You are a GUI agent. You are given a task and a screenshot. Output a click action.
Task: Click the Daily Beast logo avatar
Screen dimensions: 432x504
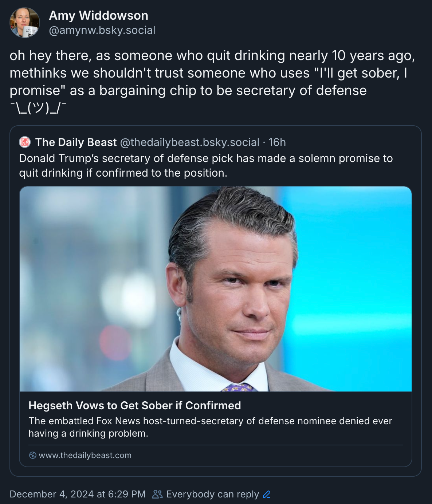25,142
